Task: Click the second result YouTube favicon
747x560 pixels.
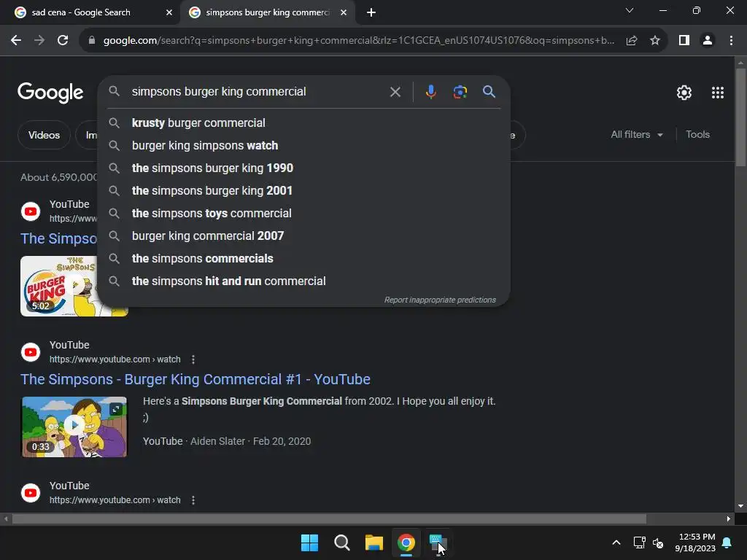Action: click(31, 352)
